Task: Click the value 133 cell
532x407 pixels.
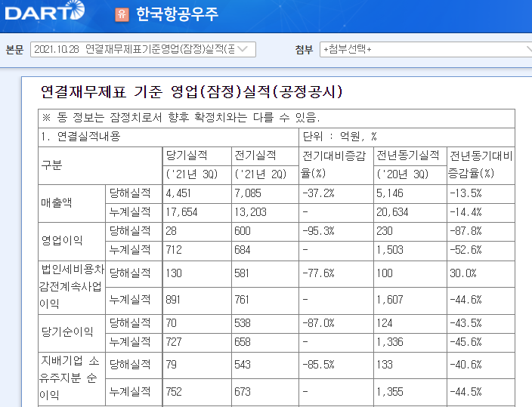Action: coord(410,365)
